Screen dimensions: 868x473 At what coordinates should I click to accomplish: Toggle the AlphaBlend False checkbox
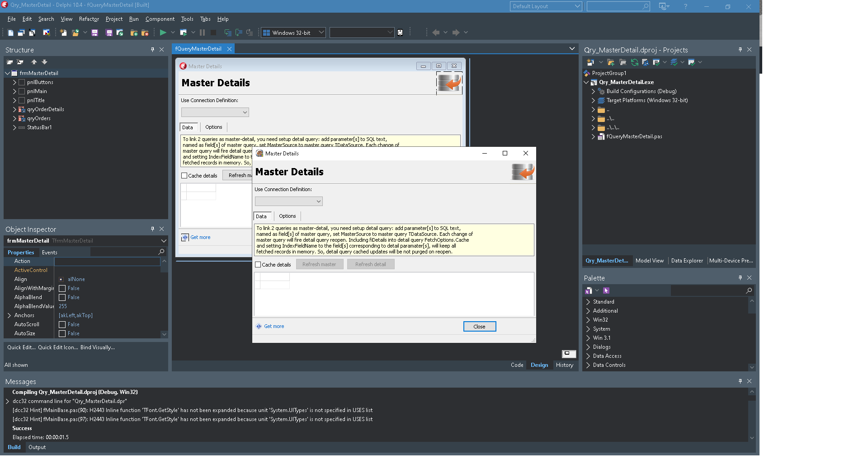click(62, 297)
